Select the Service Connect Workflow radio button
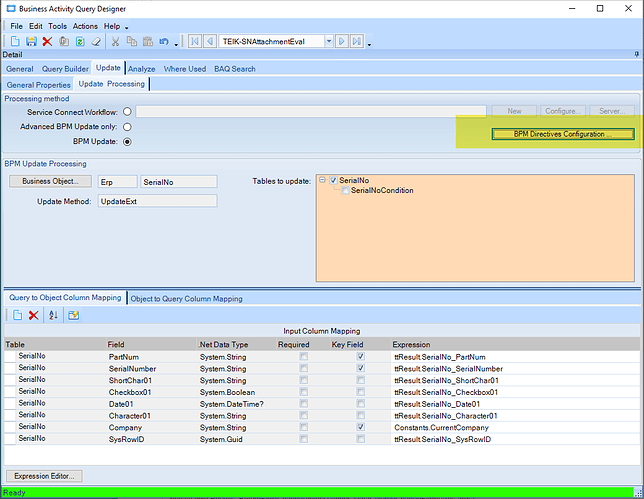Image resolution: width=644 pixels, height=499 pixels. (x=127, y=112)
